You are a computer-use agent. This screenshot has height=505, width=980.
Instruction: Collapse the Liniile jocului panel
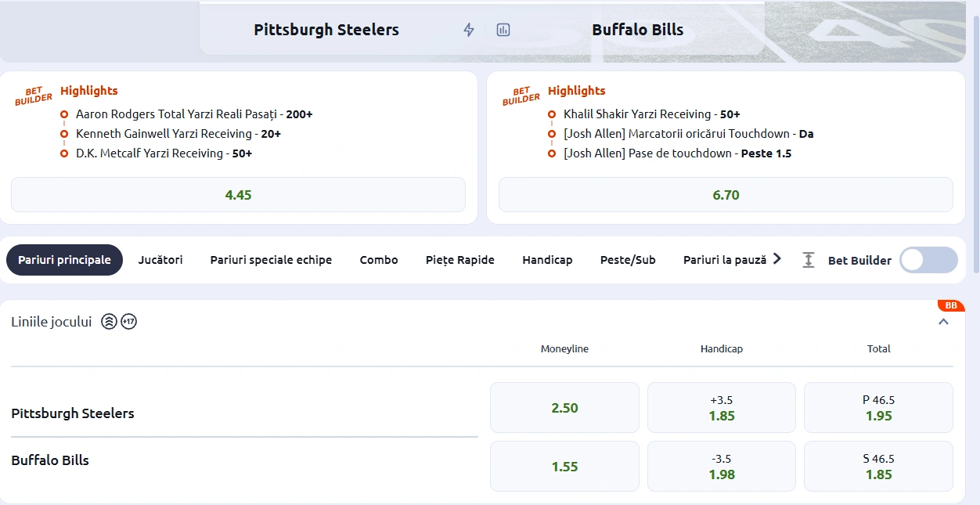coord(943,321)
